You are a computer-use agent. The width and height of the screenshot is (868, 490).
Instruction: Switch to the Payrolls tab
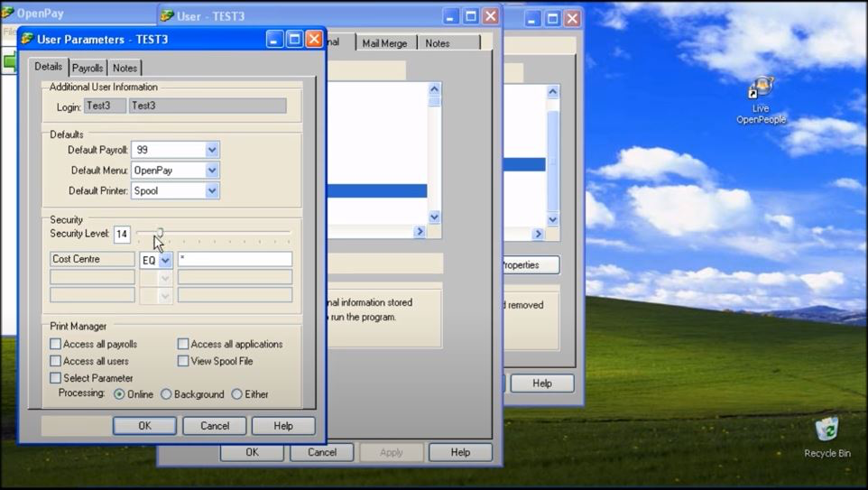tap(88, 68)
